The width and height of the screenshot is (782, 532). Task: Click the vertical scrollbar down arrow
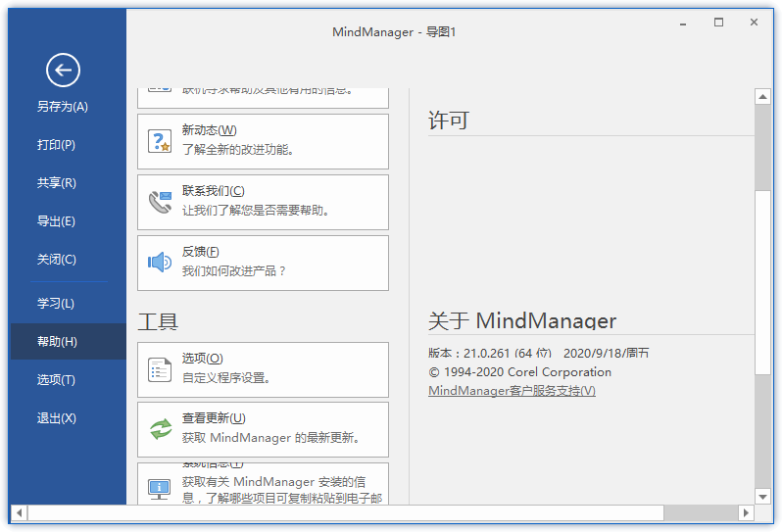tap(762, 497)
